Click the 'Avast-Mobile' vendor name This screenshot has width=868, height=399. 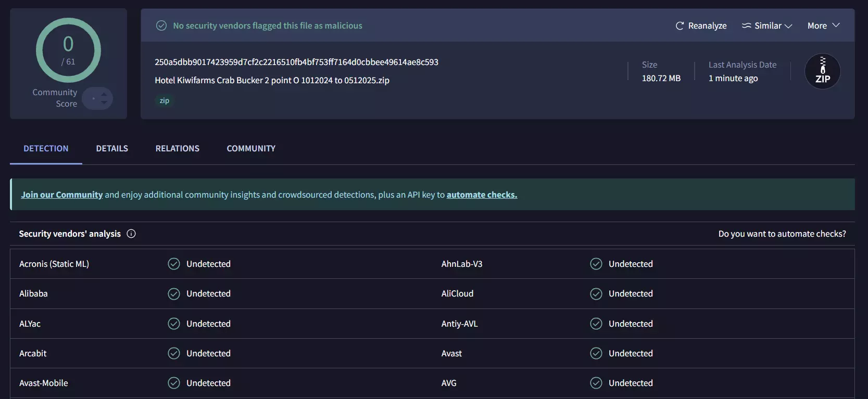point(44,383)
